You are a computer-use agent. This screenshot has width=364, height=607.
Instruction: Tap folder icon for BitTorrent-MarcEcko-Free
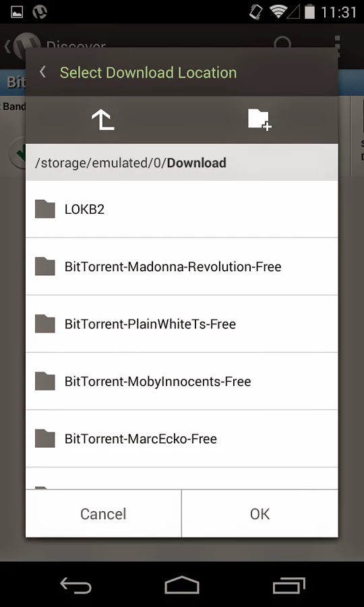(45, 438)
